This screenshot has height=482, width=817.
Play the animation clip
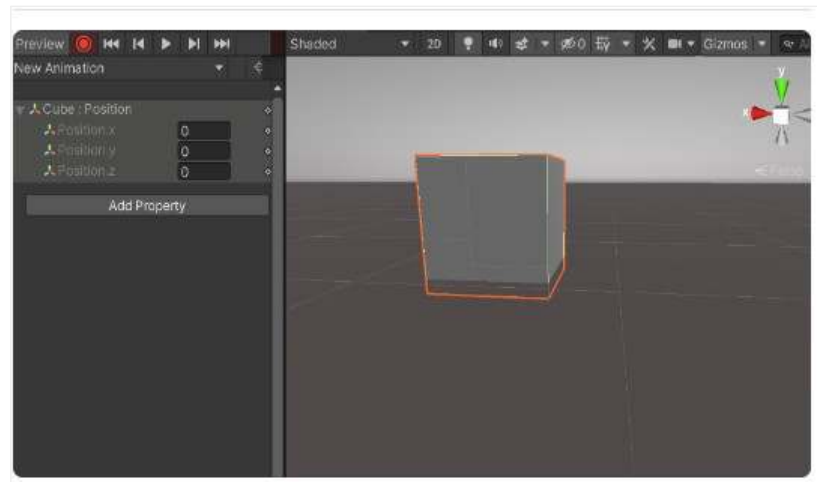166,44
